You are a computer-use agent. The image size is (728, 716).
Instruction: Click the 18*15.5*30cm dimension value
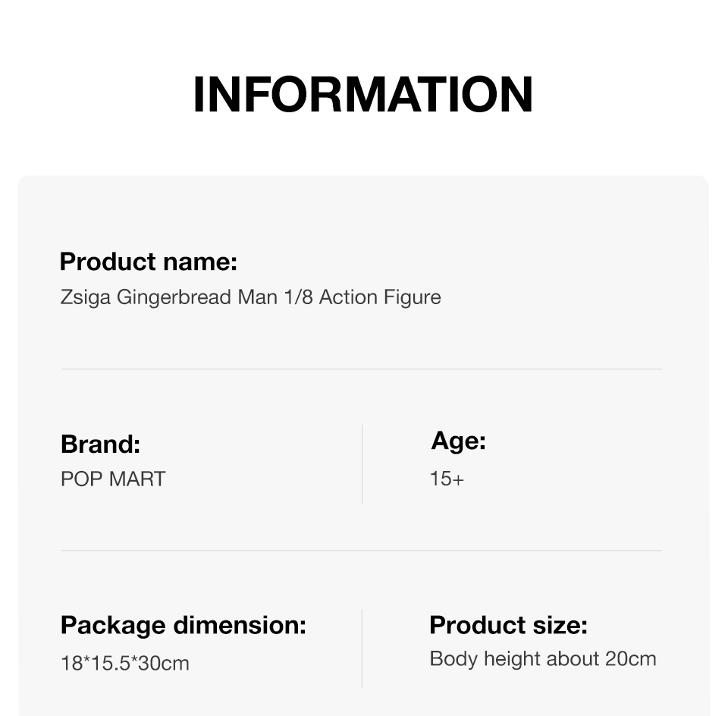pyautogui.click(x=125, y=663)
